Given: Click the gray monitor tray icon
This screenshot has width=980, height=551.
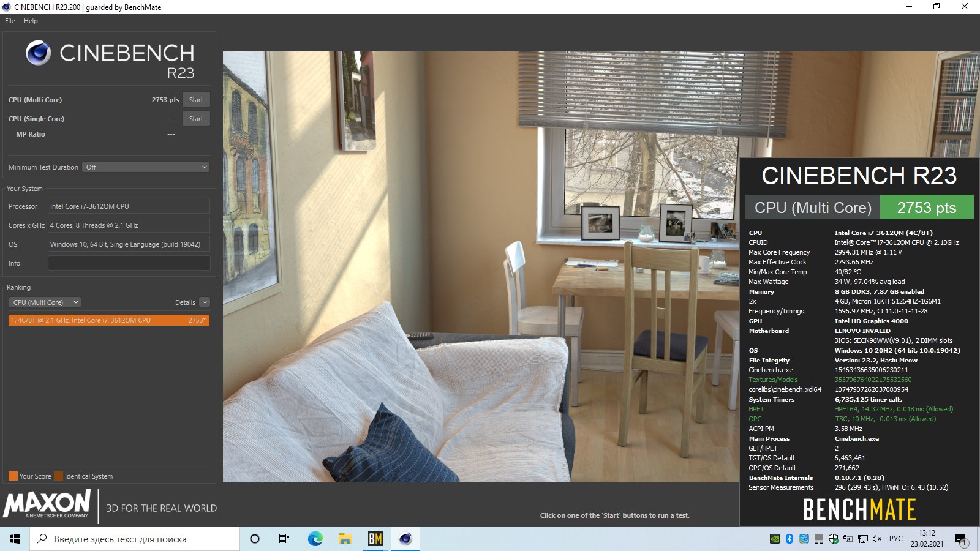Looking at the screenshot, I should [819, 539].
